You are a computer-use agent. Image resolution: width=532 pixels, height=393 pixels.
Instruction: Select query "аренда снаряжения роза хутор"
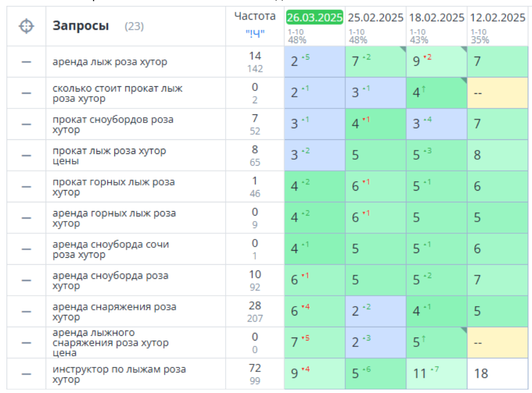pyautogui.click(x=114, y=311)
